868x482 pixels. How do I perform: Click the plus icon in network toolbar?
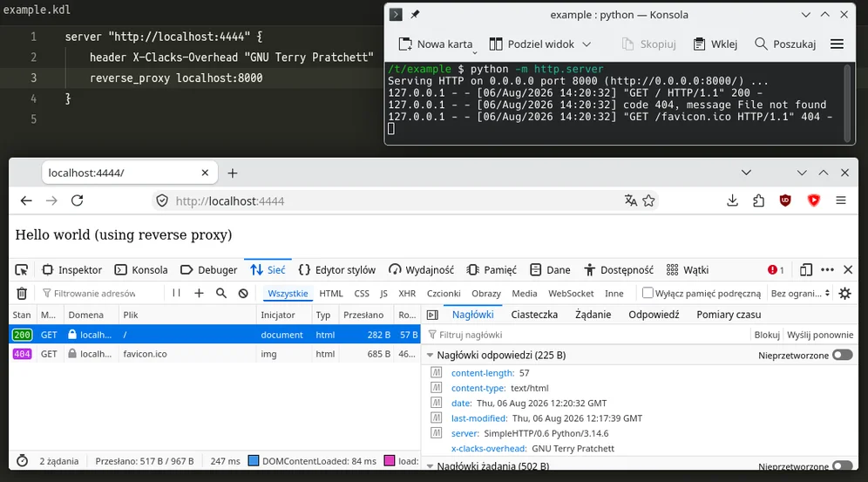(x=199, y=293)
